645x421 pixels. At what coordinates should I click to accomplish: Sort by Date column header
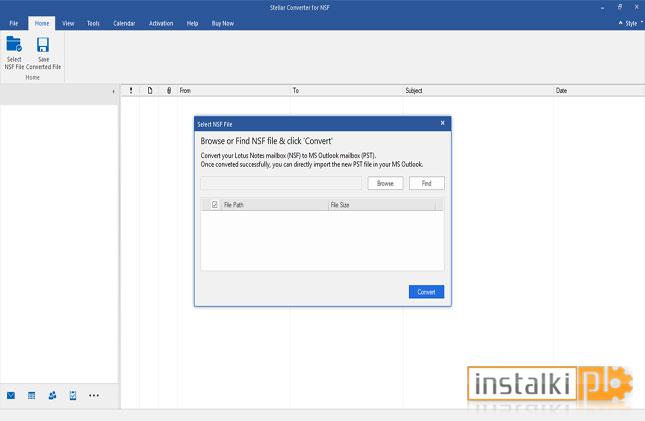(x=599, y=91)
